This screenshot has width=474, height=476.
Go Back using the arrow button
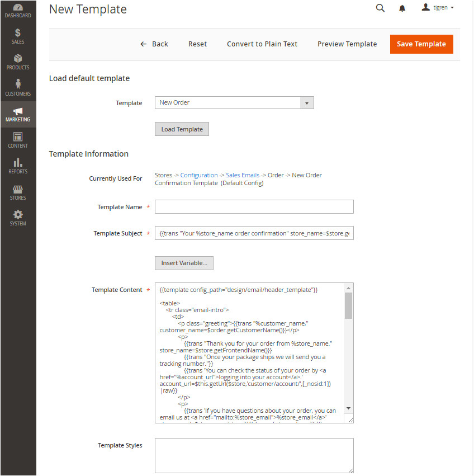154,44
